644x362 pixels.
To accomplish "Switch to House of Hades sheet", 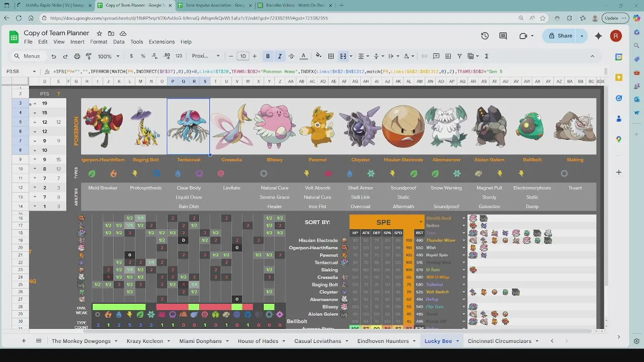I will click(x=258, y=341).
